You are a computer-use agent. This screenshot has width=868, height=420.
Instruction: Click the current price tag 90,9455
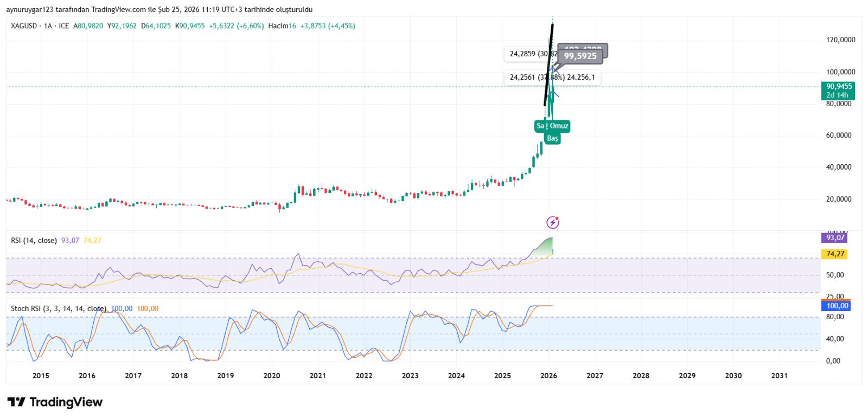point(839,87)
